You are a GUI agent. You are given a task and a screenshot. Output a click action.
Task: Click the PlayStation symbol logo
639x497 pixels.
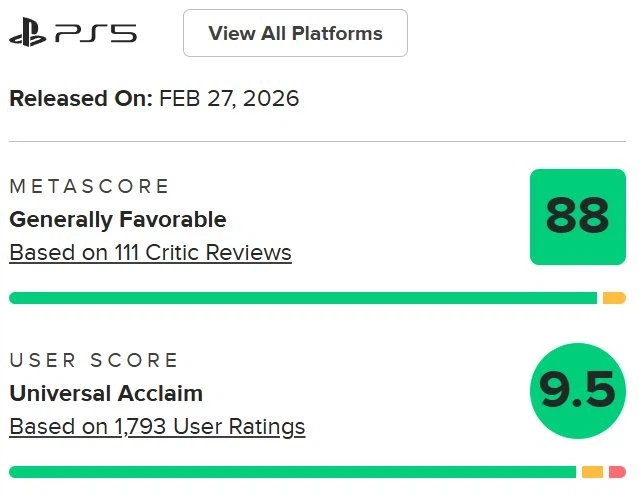28,34
